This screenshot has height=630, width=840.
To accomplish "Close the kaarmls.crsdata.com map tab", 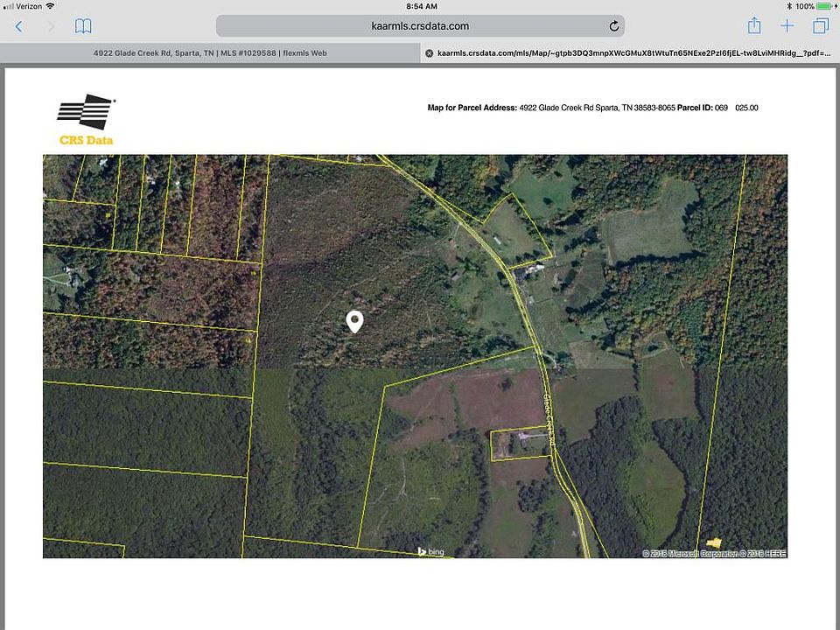I will pos(429,53).
